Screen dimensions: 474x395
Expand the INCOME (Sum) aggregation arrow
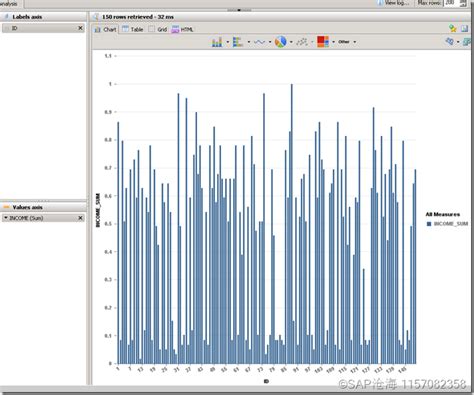coord(6,218)
